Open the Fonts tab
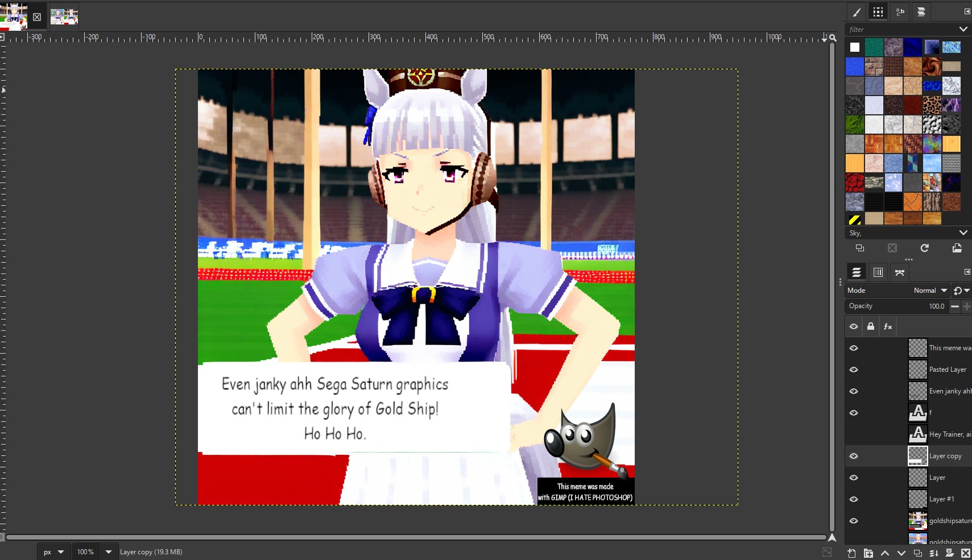This screenshot has width=972, height=560. point(900,12)
